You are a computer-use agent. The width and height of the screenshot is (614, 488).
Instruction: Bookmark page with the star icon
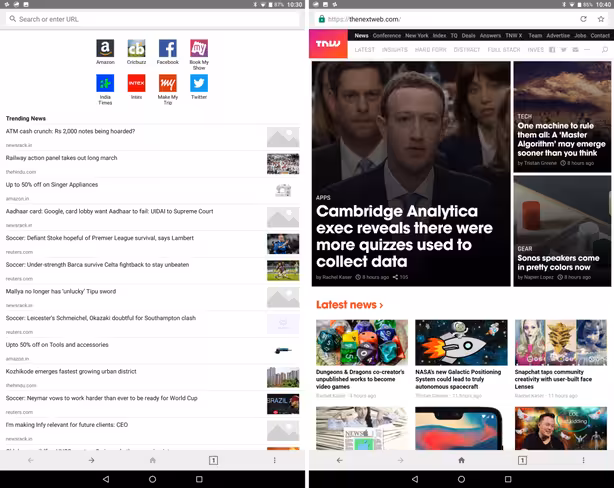coord(601,19)
